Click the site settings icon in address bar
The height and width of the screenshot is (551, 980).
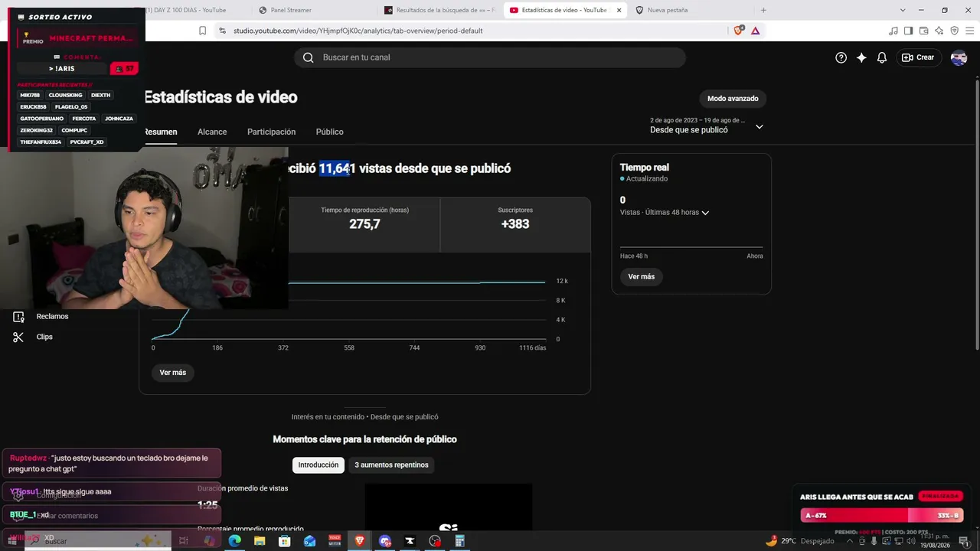point(222,31)
